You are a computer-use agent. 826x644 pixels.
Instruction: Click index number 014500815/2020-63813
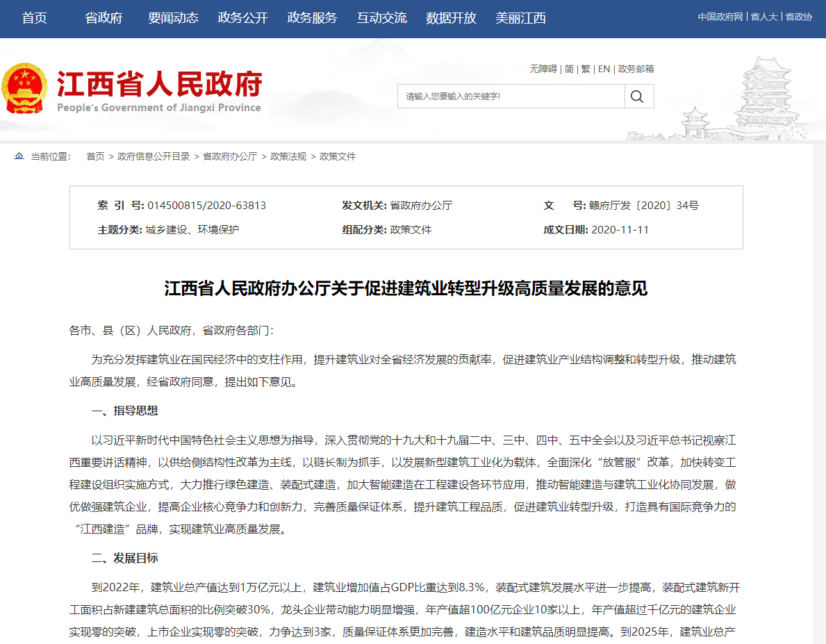(206, 206)
